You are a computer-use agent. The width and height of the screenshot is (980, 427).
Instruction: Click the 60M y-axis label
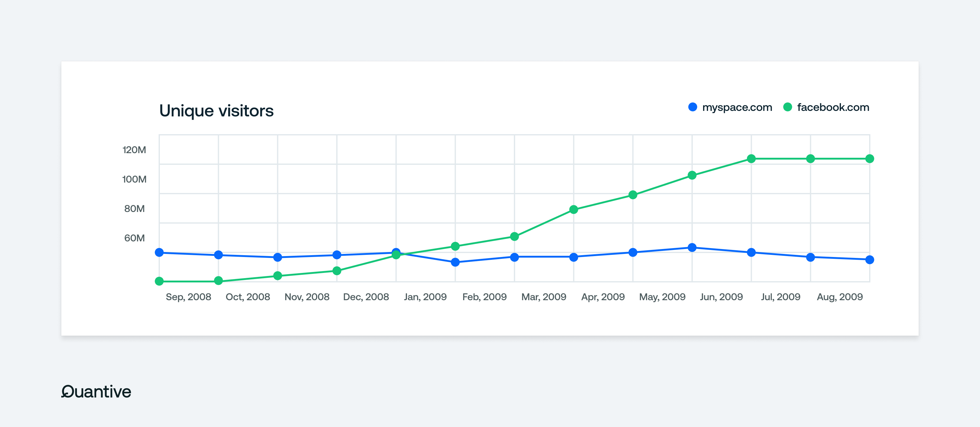134,238
